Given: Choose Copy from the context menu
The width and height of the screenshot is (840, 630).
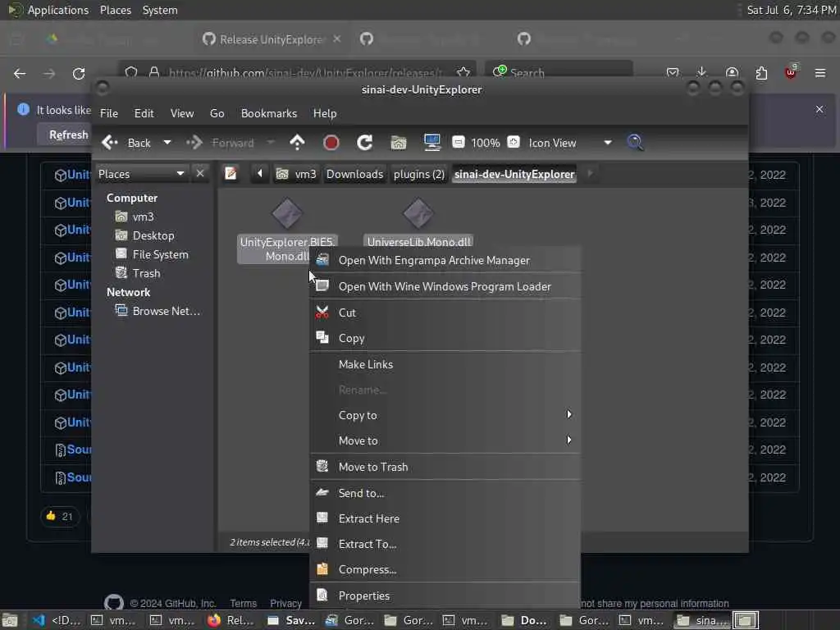Looking at the screenshot, I should 445,339.
